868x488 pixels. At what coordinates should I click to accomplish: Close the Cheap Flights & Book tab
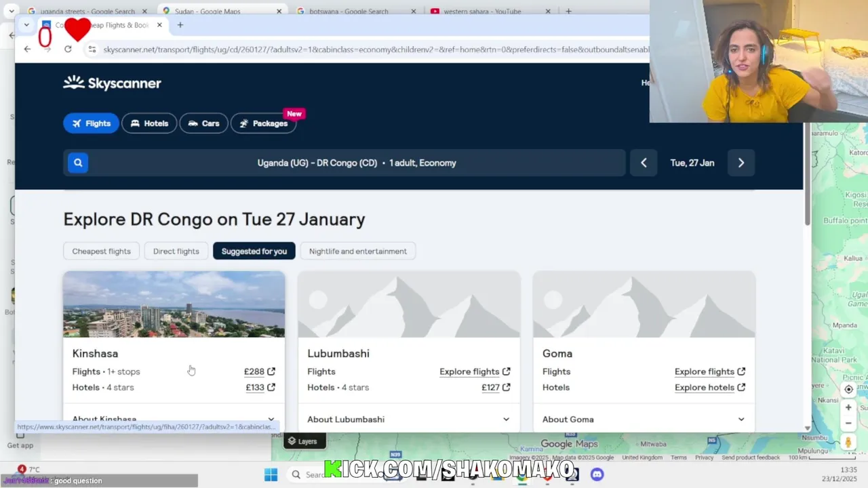click(159, 25)
